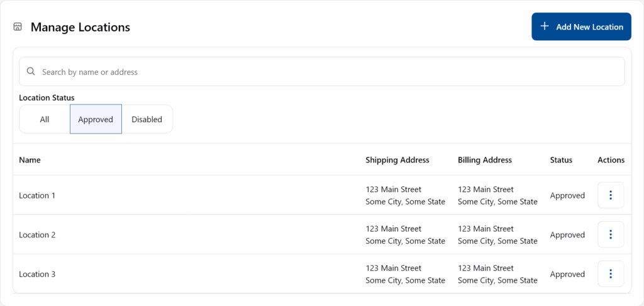Click the Status column header
This screenshot has width=644, height=306.
[561, 160]
